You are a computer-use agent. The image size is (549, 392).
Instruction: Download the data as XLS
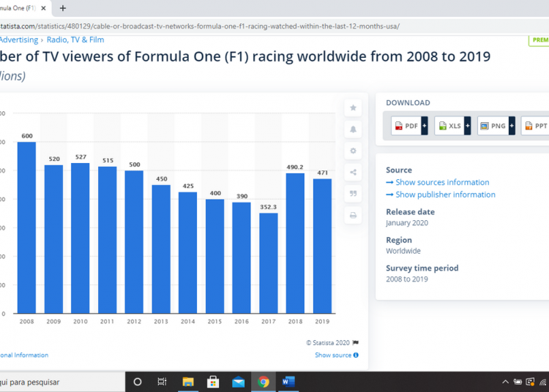click(449, 126)
